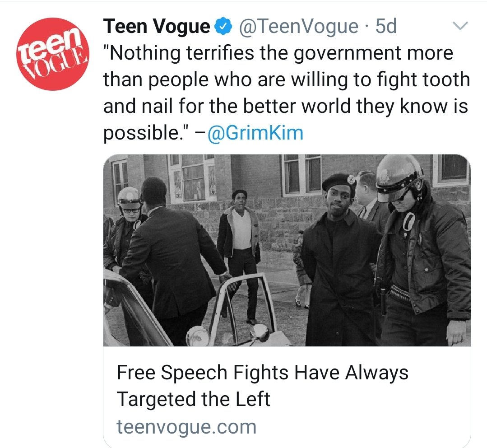Click the blue verified badge
The height and width of the screenshot is (448, 487).
point(223,27)
